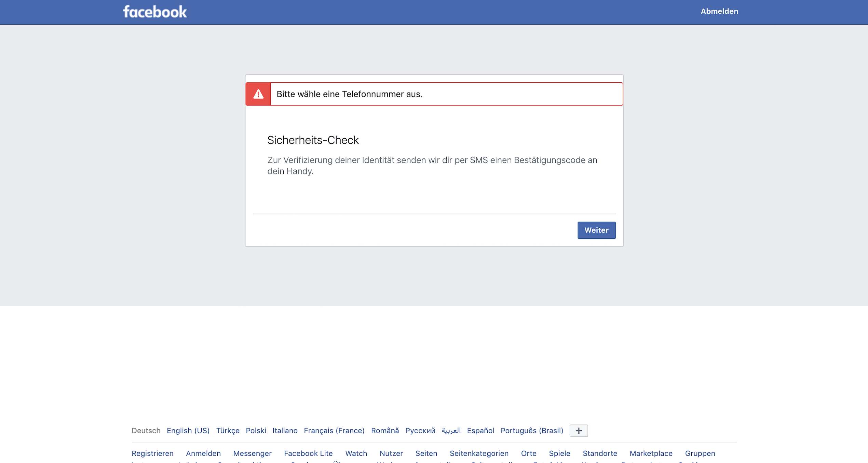Choose Română language
Image resolution: width=868 pixels, height=463 pixels.
[385, 431]
